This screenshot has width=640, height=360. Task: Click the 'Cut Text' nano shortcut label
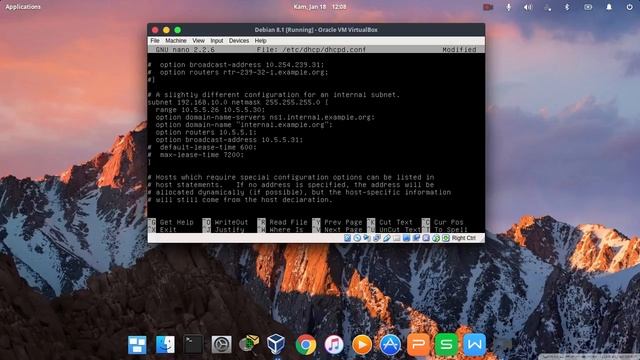click(x=396, y=222)
